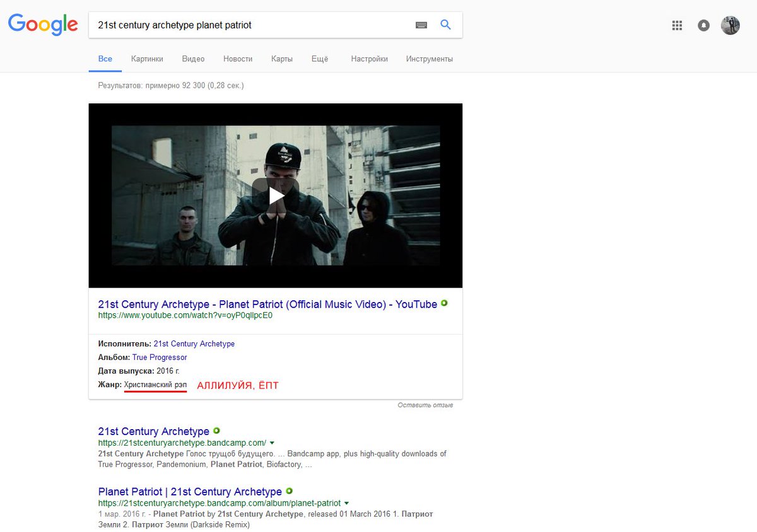Play the Planet Patriot video
The height and width of the screenshot is (532, 757).
coord(276,195)
